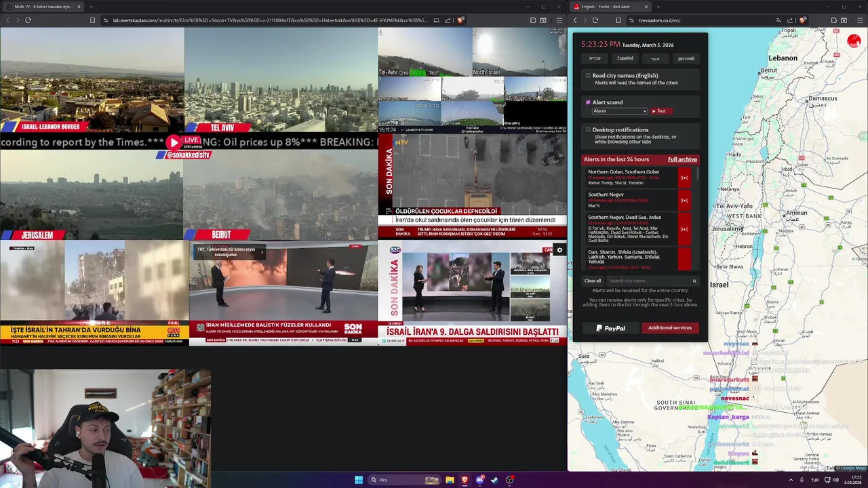This screenshot has height=488, width=868.
Task: Click translate icon in Red Alert address bar
Action: (x=778, y=20)
